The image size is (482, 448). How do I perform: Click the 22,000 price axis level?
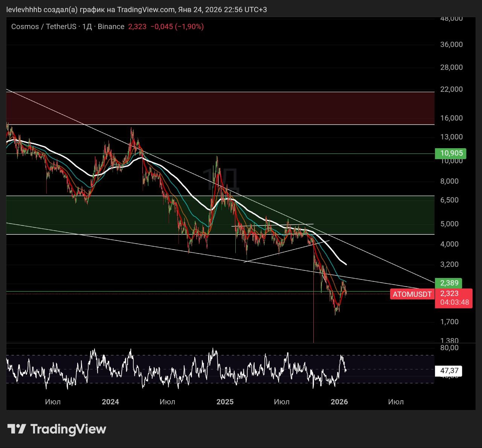click(x=451, y=89)
